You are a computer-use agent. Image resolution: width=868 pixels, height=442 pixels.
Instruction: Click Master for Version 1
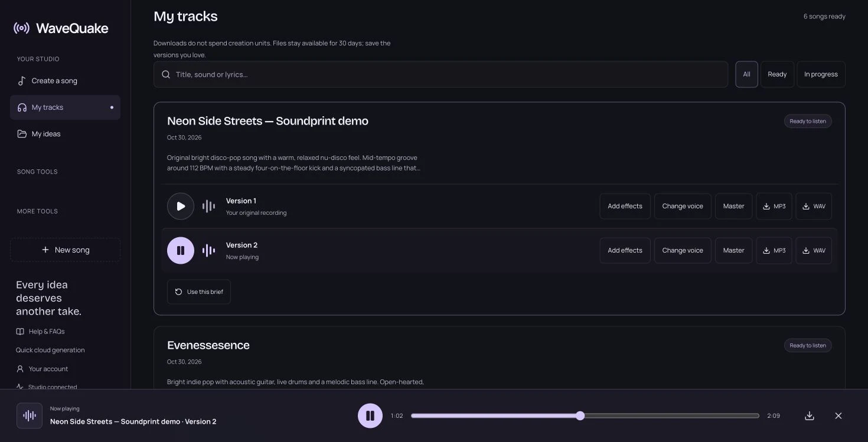click(x=734, y=206)
